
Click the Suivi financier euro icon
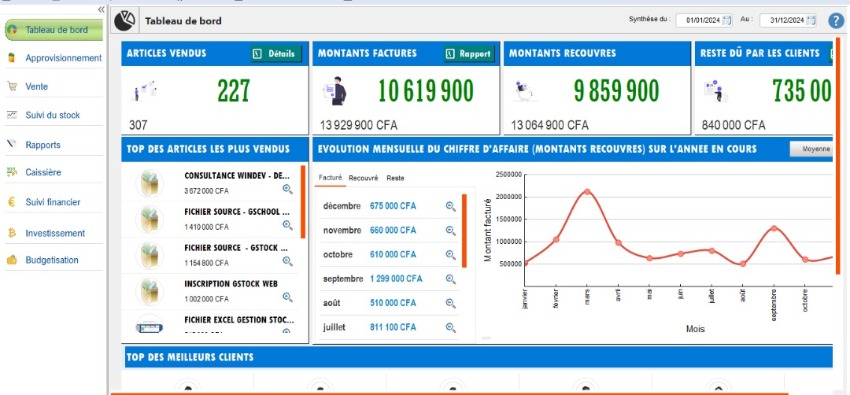click(x=12, y=202)
